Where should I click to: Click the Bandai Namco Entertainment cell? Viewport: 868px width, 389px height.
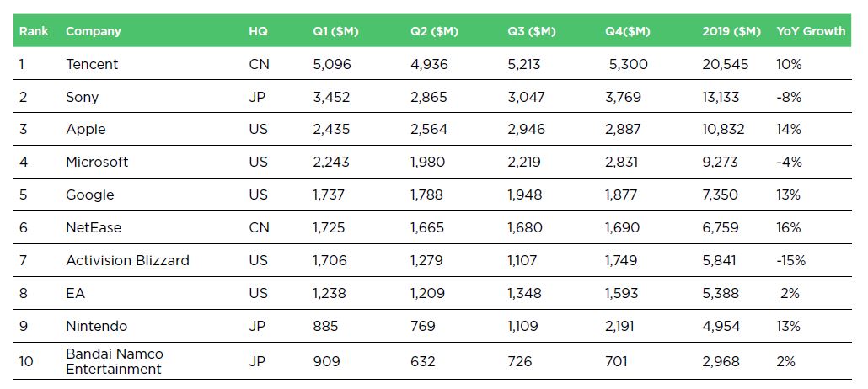point(115,361)
